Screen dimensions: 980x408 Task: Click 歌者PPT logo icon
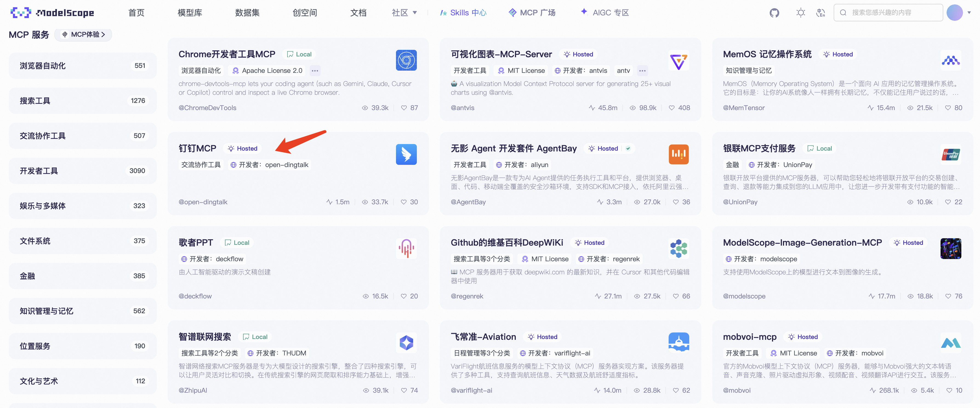coord(406,249)
